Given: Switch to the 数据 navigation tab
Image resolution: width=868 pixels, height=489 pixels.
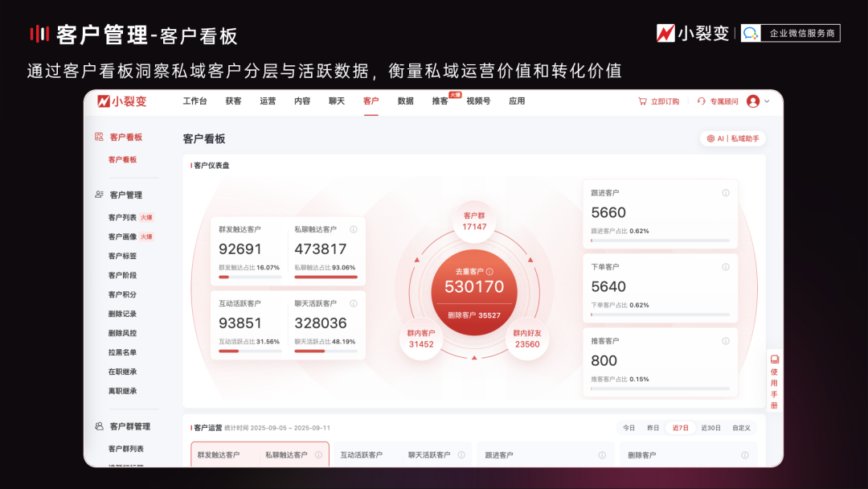Looking at the screenshot, I should [404, 101].
